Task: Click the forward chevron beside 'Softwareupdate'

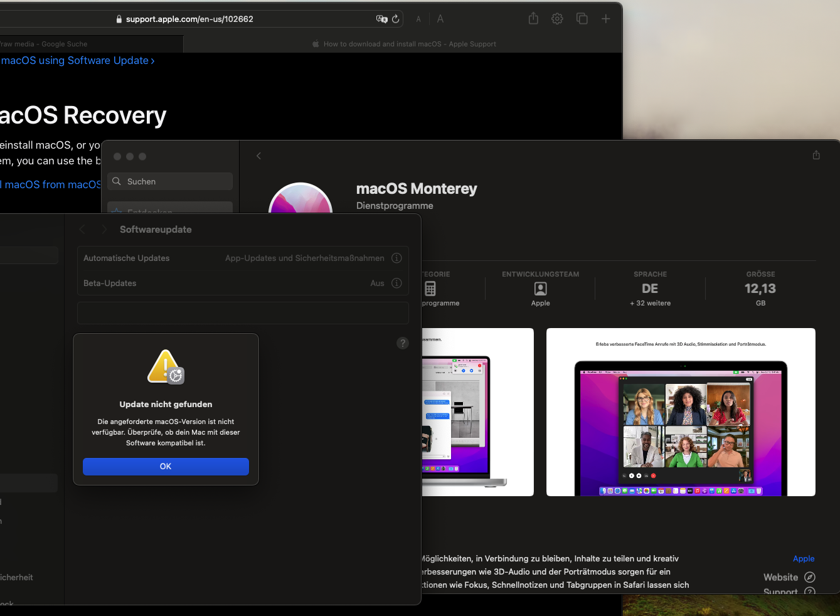Action: 104,230
